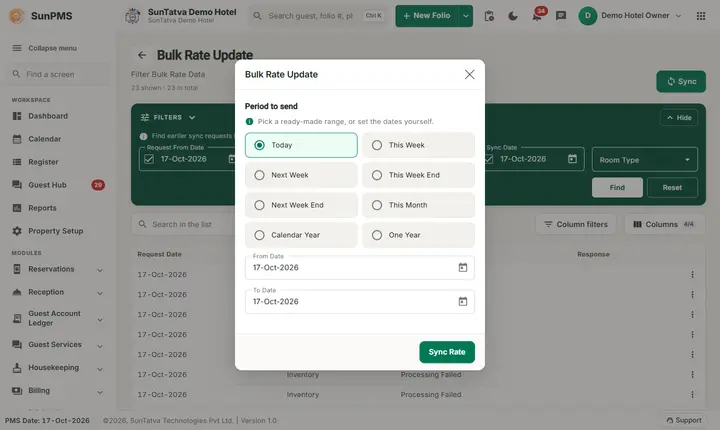Image resolution: width=720 pixels, height=430 pixels.
Task: Open the Room Type dropdown
Action: tap(645, 159)
